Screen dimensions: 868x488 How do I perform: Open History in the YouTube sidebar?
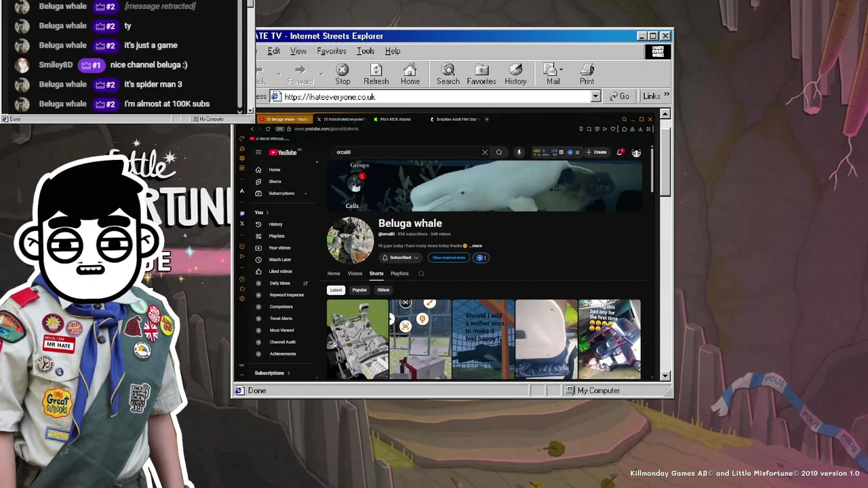coord(275,224)
